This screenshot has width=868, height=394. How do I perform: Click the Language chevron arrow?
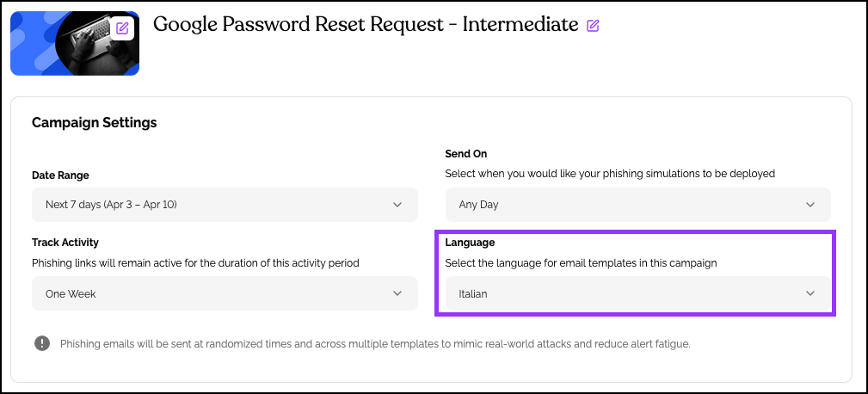(x=810, y=293)
